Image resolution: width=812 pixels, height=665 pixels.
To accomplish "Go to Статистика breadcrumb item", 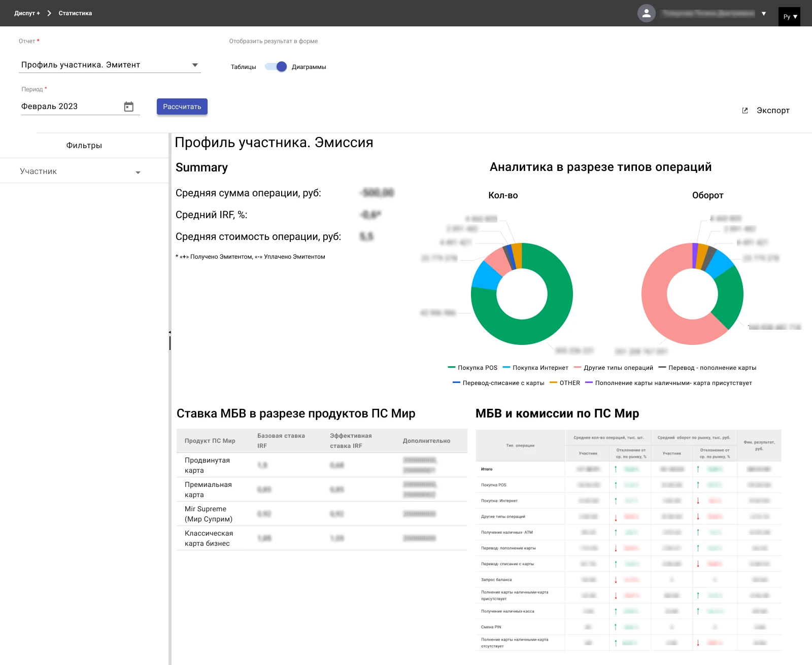I will (75, 13).
